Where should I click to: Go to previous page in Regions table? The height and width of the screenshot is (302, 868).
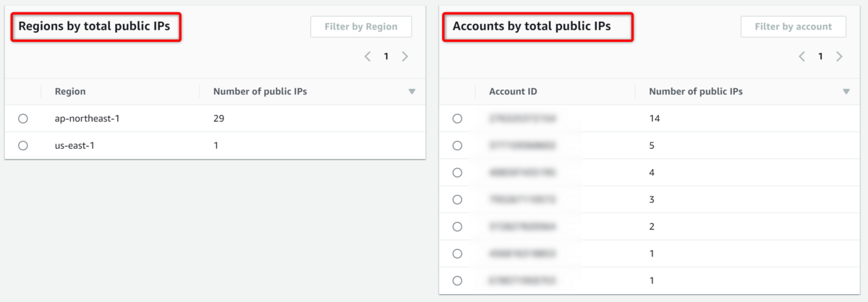367,56
